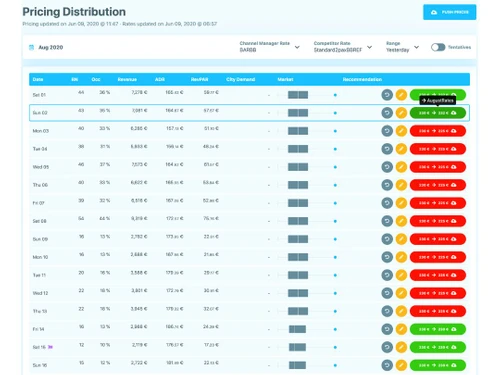Image resolution: width=500 pixels, height=375 pixels.
Task: Expand the Competitor Rate dropdown
Action: click(343, 47)
